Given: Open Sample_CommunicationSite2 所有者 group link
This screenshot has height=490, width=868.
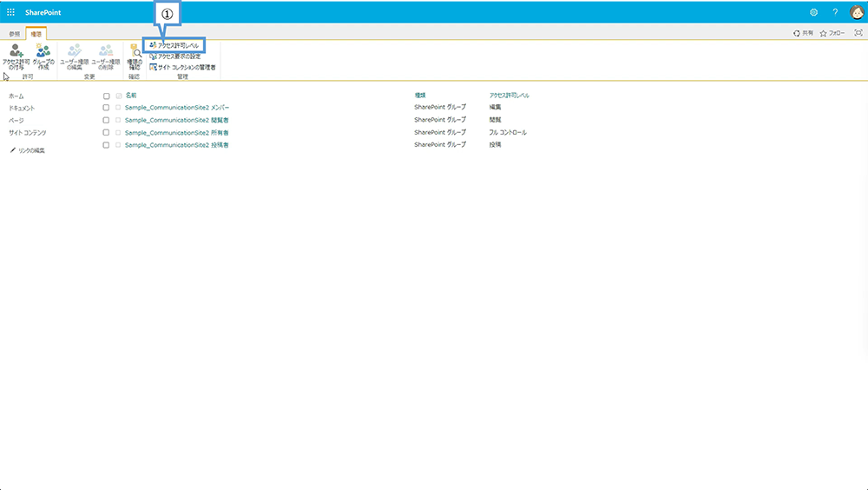Looking at the screenshot, I should pos(176,133).
